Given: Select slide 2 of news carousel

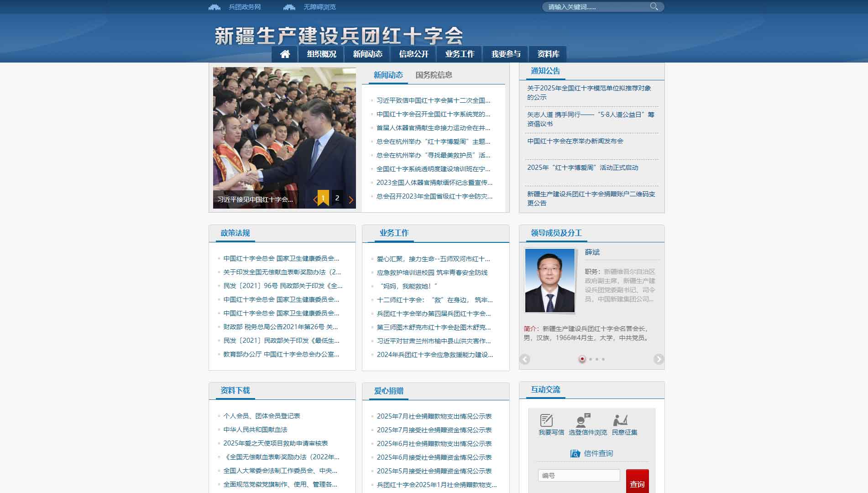Looking at the screenshot, I should tap(337, 198).
